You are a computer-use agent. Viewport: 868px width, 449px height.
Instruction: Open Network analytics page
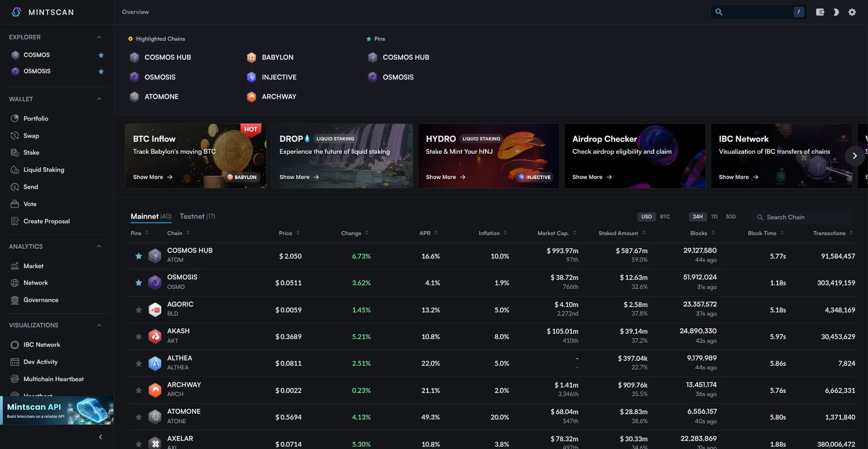[36, 283]
